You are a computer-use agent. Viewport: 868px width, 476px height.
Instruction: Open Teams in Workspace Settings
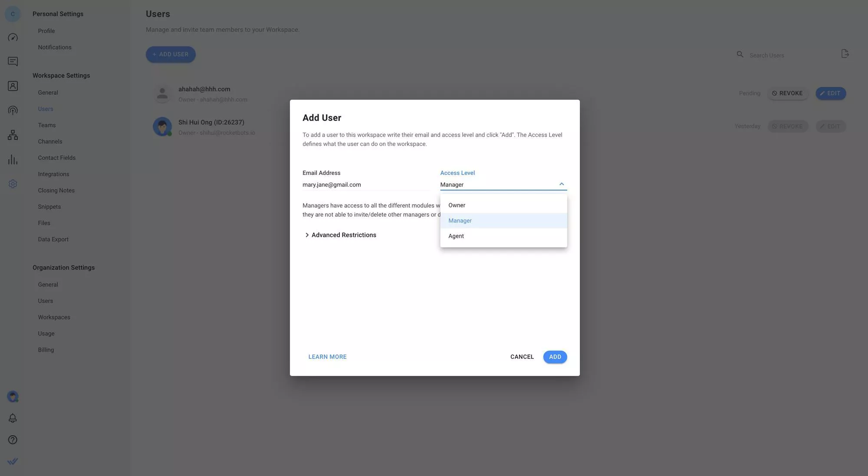pos(46,125)
